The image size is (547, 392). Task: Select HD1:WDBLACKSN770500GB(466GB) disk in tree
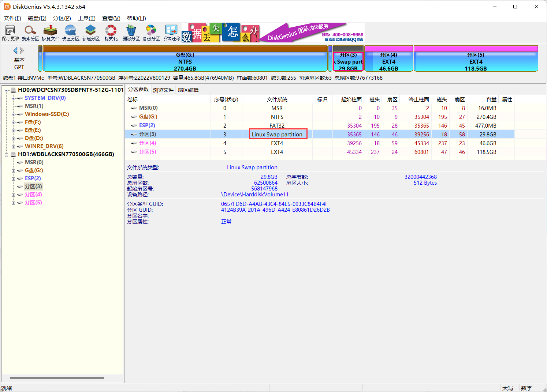[x=66, y=154]
